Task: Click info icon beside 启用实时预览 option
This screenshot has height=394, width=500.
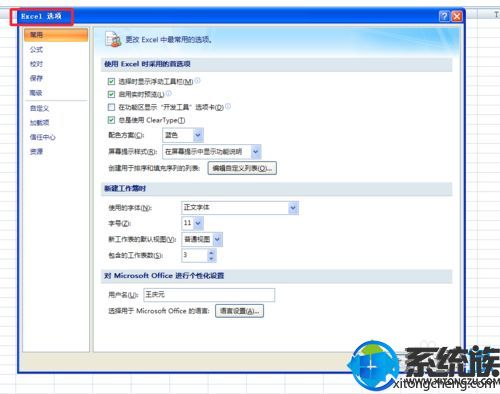Action: click(168, 93)
